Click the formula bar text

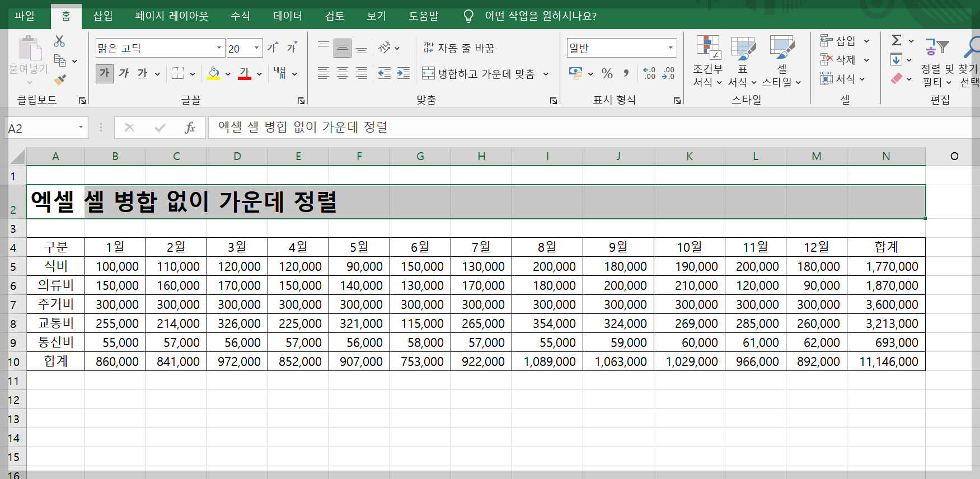[x=303, y=127]
